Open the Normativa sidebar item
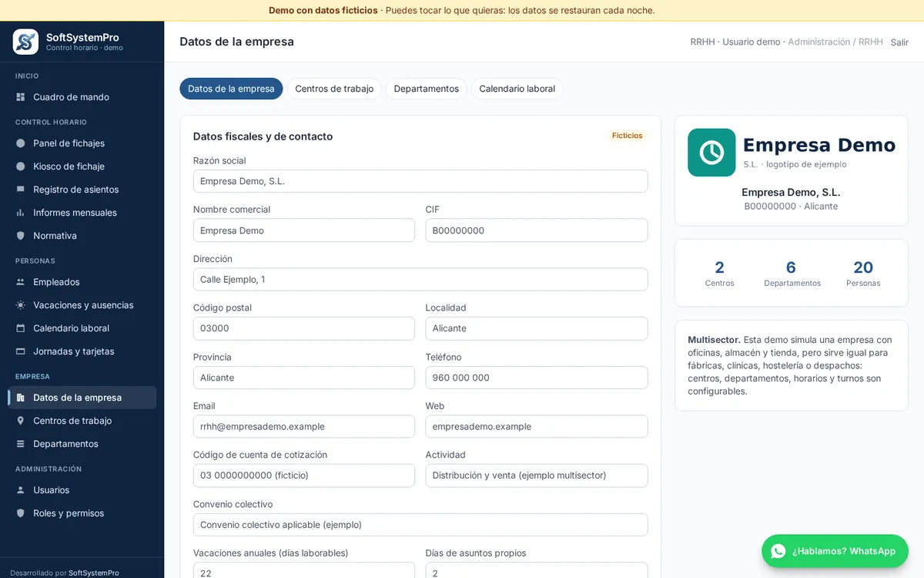 coord(82,236)
